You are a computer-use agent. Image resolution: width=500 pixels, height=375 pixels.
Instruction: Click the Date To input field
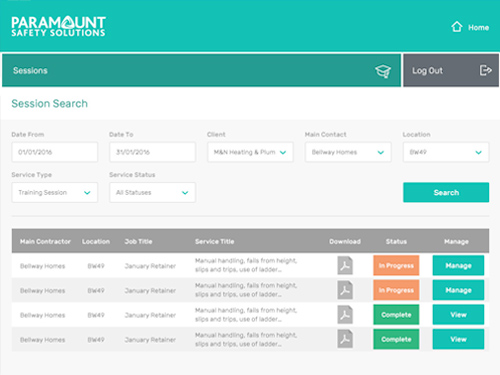pyautogui.click(x=152, y=152)
